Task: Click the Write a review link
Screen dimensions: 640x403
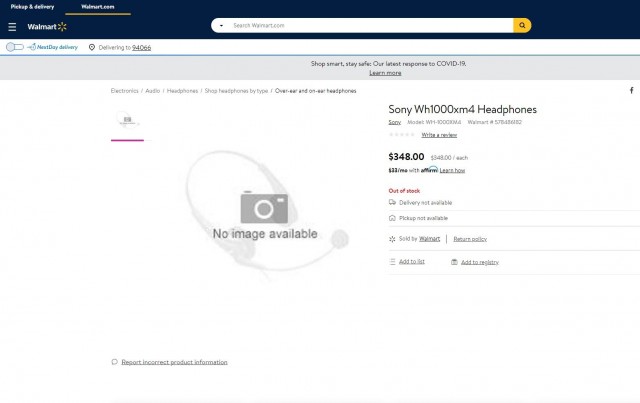Action: tap(439, 135)
